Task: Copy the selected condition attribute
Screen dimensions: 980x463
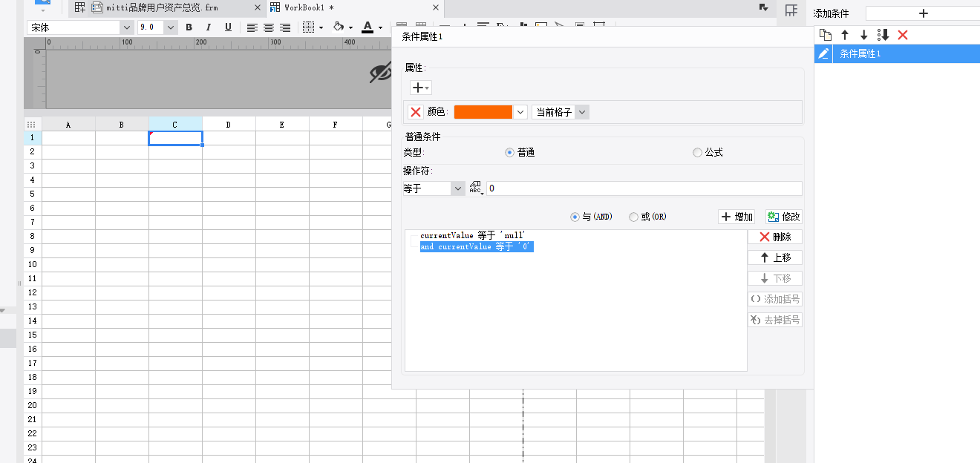Action: [x=826, y=35]
